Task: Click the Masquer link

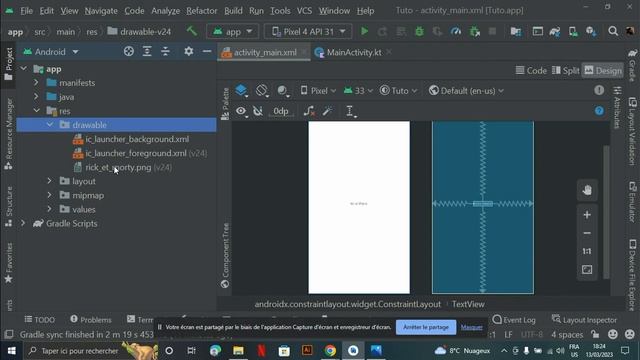Action: point(471,327)
